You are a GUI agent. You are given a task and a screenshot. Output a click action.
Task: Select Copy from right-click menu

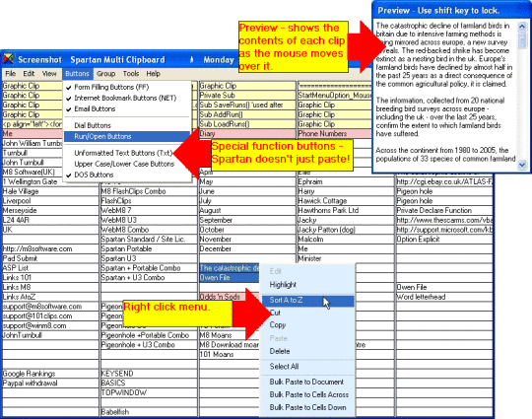307,325
